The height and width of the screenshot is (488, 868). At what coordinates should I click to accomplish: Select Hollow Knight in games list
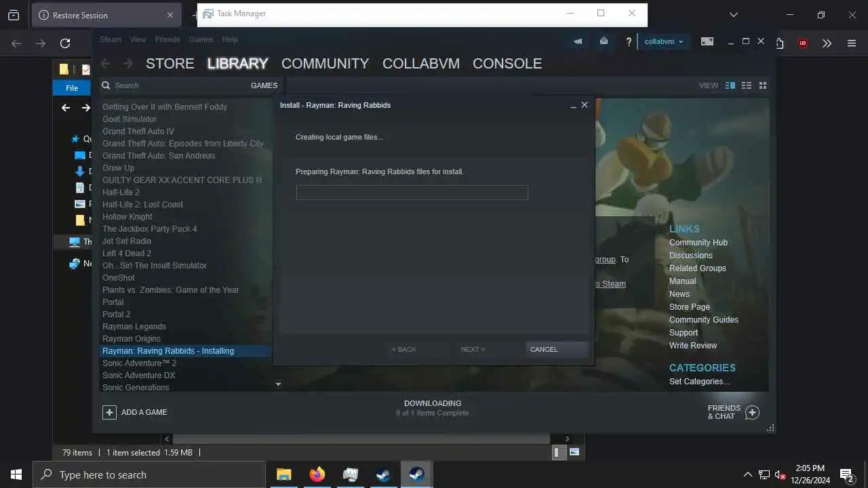pos(127,217)
